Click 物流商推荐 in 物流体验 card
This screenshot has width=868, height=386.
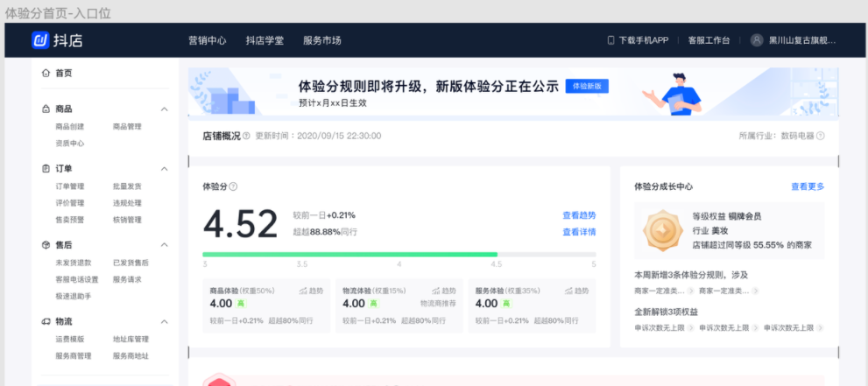[x=439, y=304]
